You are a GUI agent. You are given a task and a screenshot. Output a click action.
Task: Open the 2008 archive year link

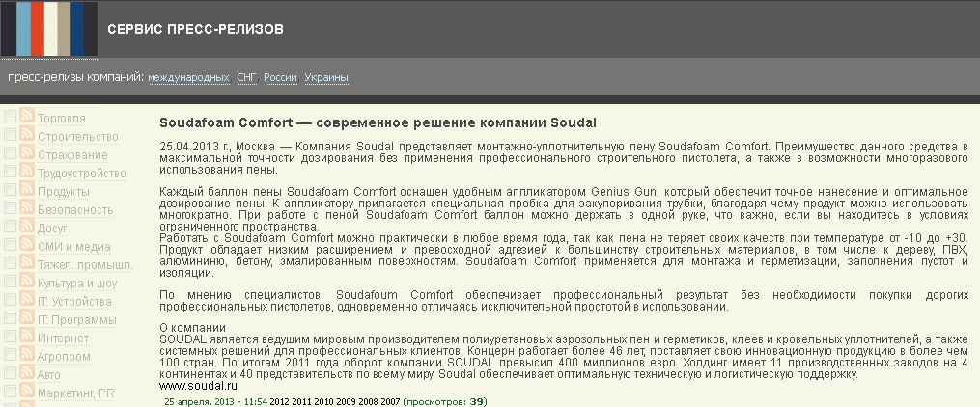(x=368, y=402)
